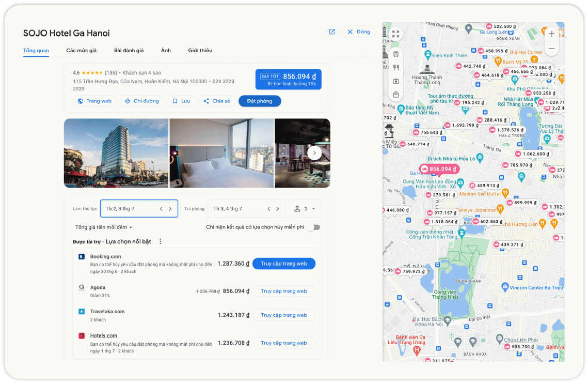Visit Hotels.com via Truy cập trang web
588x384 pixels.
click(284, 343)
